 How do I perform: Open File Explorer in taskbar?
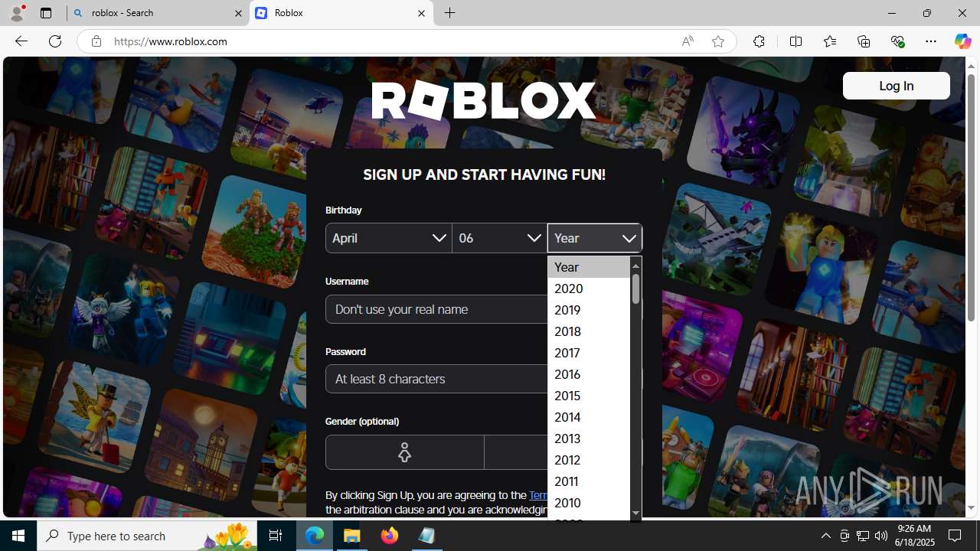pos(352,536)
